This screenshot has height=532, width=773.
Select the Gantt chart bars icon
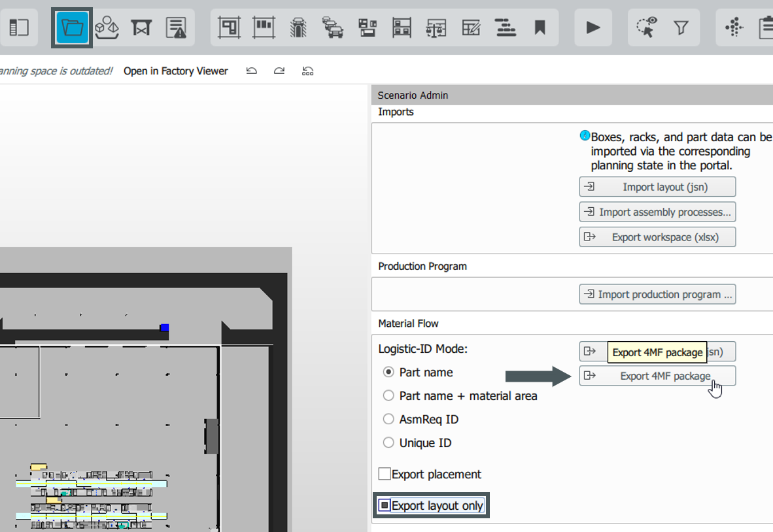click(505, 27)
